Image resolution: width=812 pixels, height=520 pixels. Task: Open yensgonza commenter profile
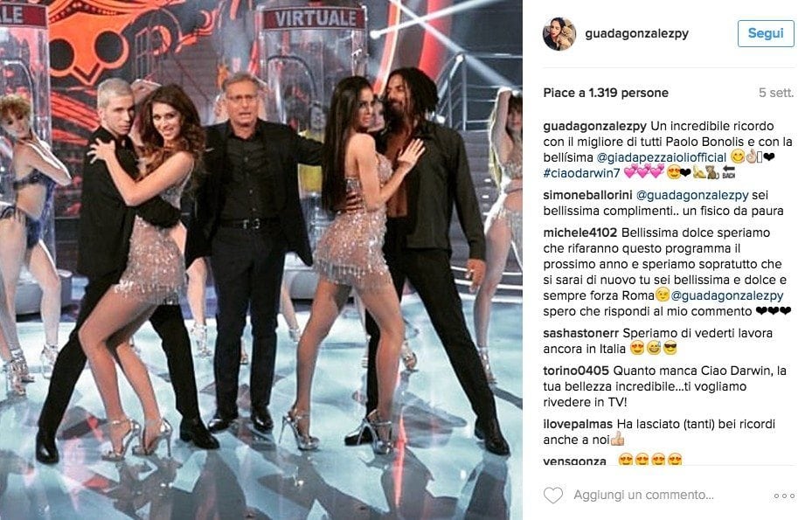coord(574,461)
